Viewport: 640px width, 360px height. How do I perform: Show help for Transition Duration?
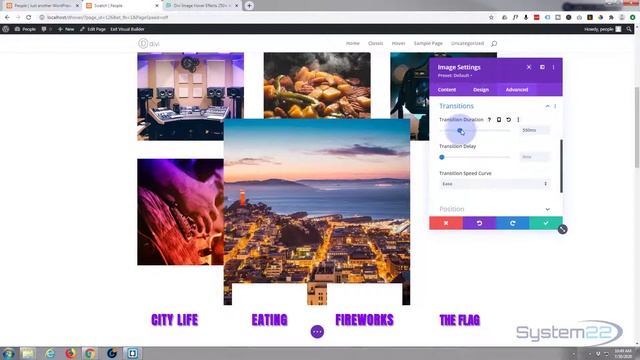[489, 120]
